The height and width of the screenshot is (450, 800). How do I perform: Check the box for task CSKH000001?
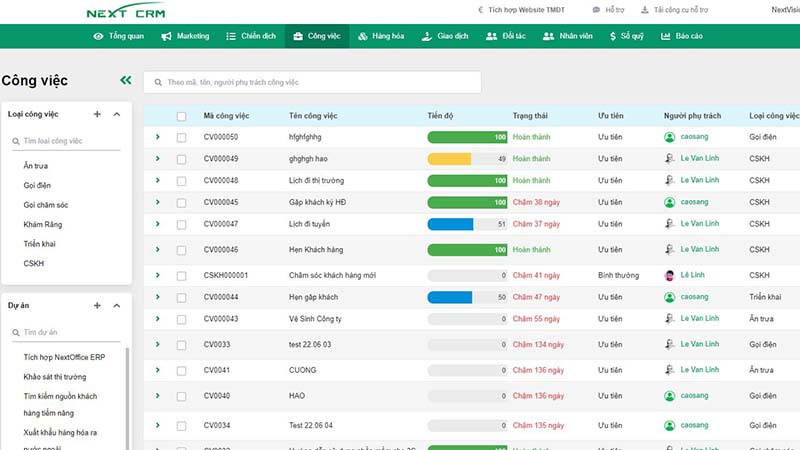[x=182, y=276]
